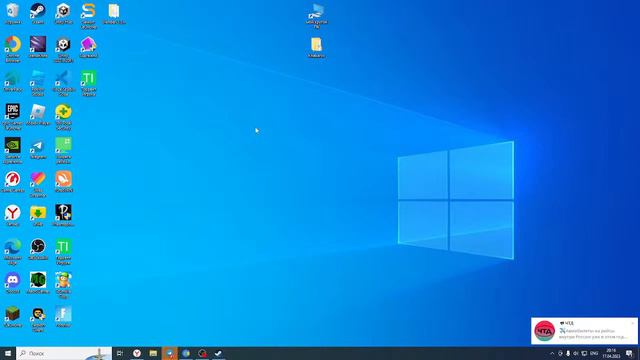Select the orange rabbit shortcut icon
The width and height of the screenshot is (640, 360).
63,182
